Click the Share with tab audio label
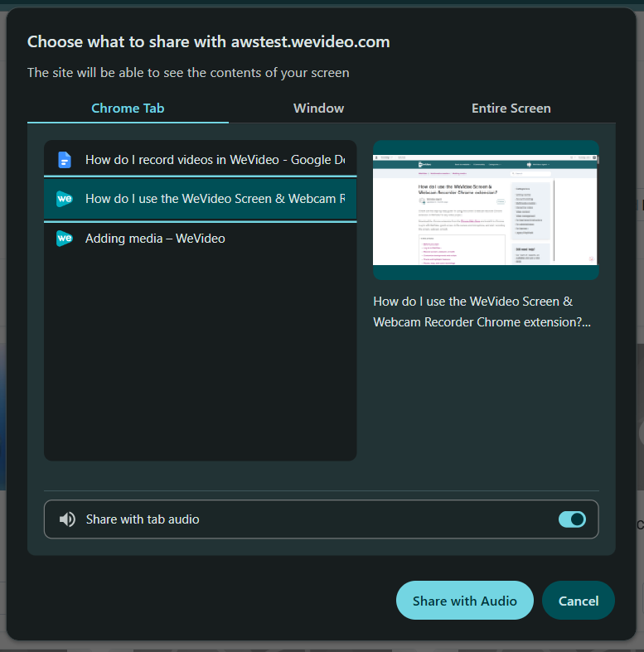Image resolution: width=644 pixels, height=652 pixels. pyautogui.click(x=143, y=519)
